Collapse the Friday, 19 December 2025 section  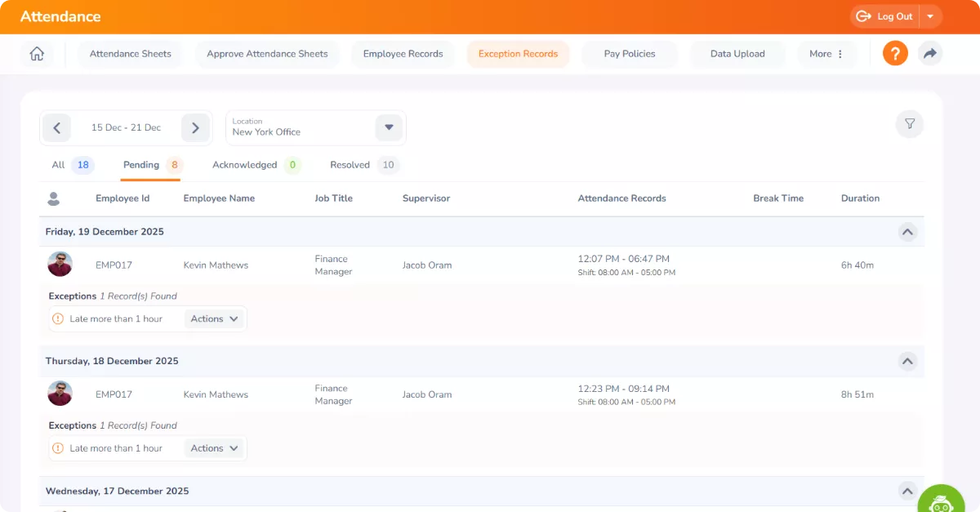coord(907,232)
